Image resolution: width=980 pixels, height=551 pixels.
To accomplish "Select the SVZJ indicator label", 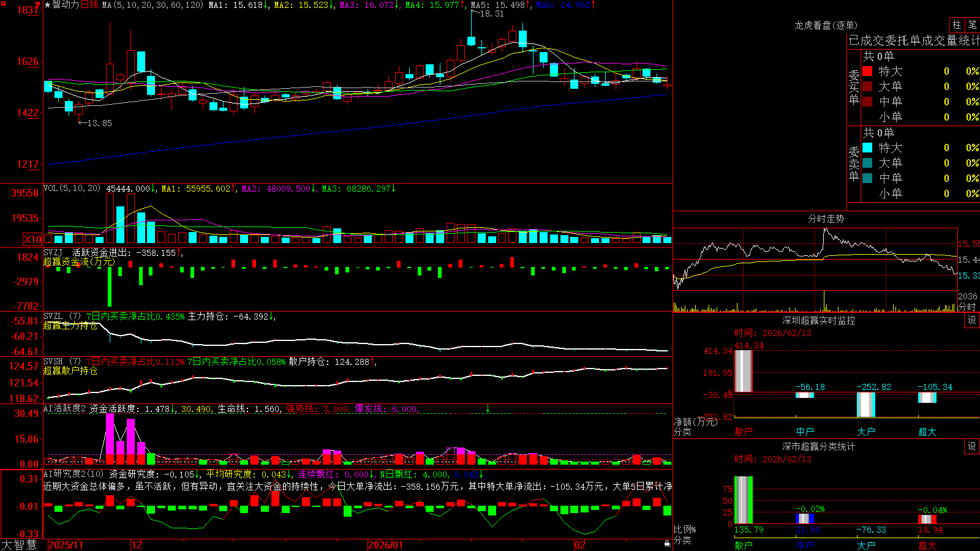I will click(x=53, y=252).
